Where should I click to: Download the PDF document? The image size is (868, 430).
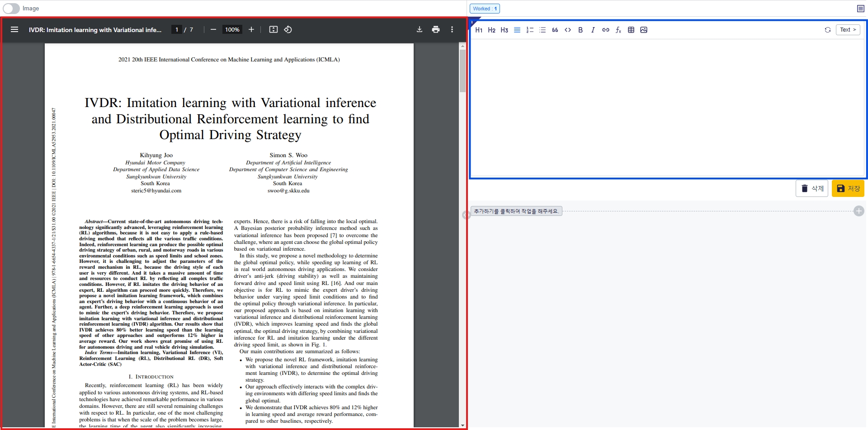420,30
